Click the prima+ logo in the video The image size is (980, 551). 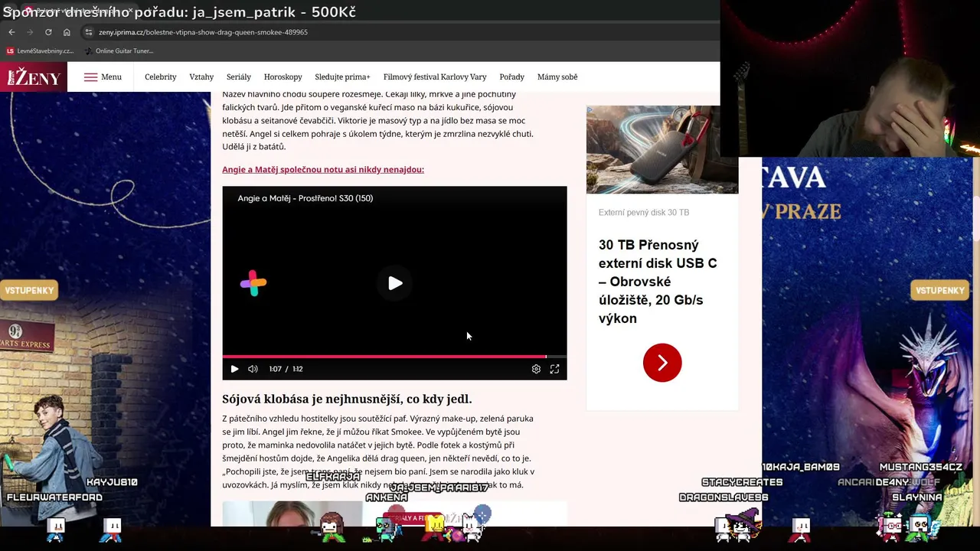pos(253,283)
